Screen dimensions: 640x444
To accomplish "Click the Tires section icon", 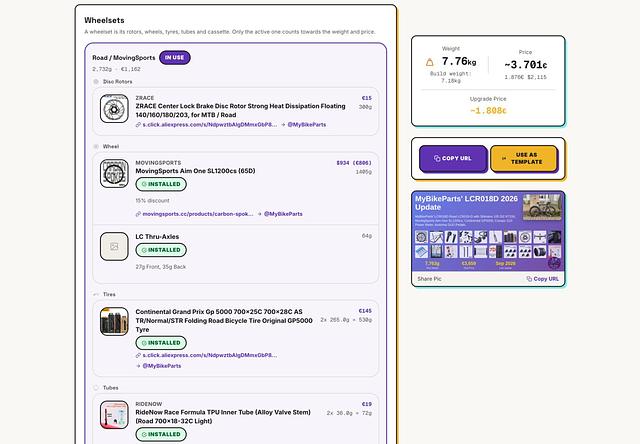I will pos(96,294).
